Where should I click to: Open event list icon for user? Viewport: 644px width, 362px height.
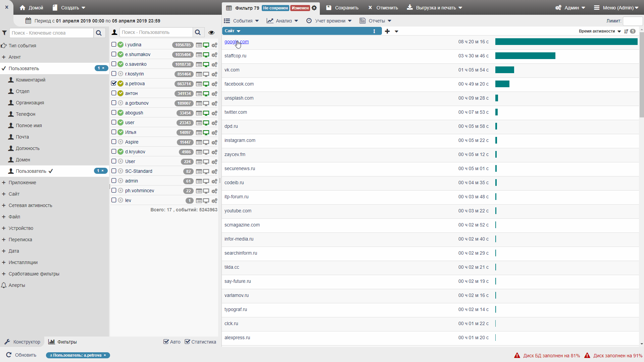199,123
